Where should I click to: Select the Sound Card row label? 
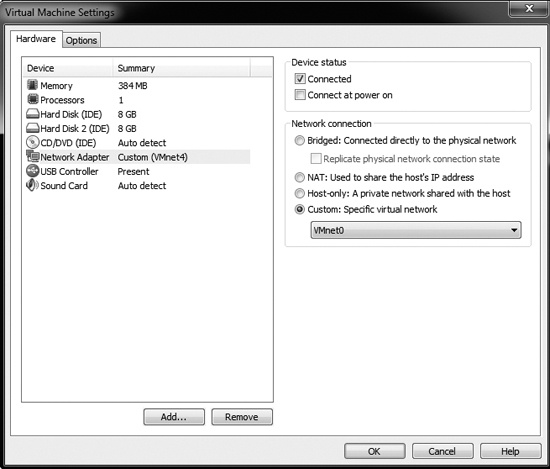pos(64,186)
